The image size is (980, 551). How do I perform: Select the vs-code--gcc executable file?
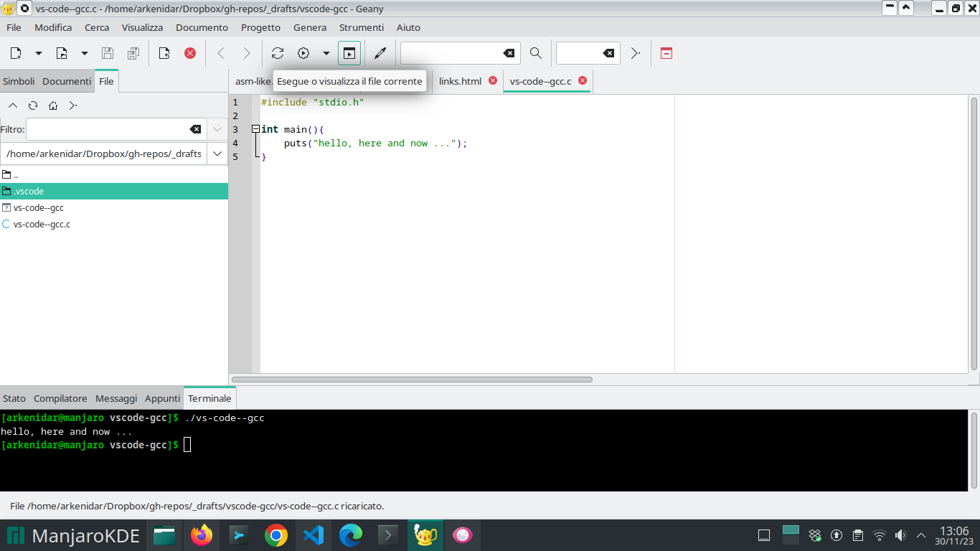click(114, 207)
